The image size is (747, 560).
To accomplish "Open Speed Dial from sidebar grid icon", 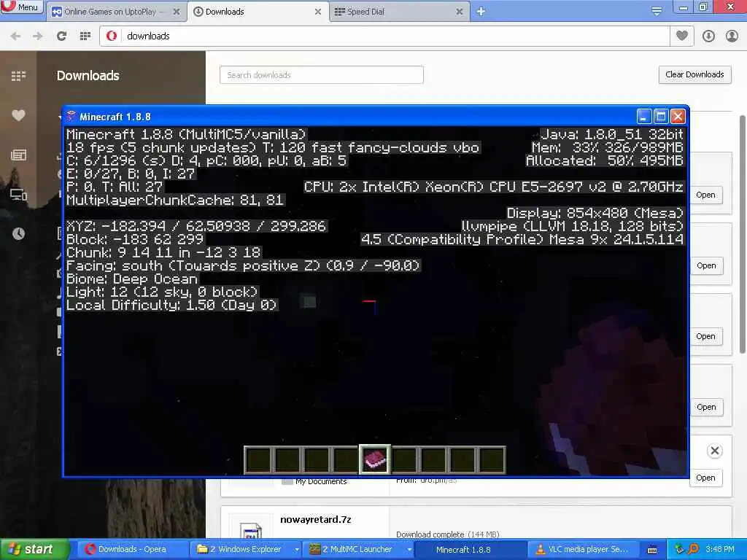I will pyautogui.click(x=18, y=76).
